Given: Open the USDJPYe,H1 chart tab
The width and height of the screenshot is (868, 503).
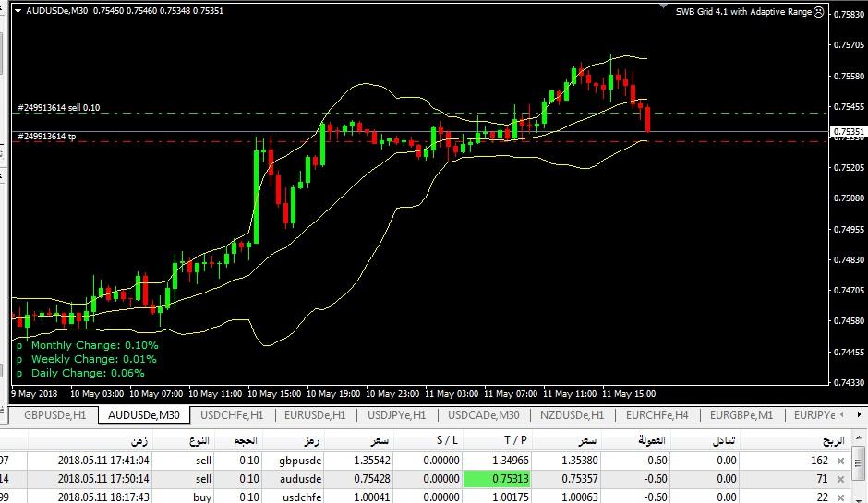Looking at the screenshot, I should pyautogui.click(x=396, y=415).
